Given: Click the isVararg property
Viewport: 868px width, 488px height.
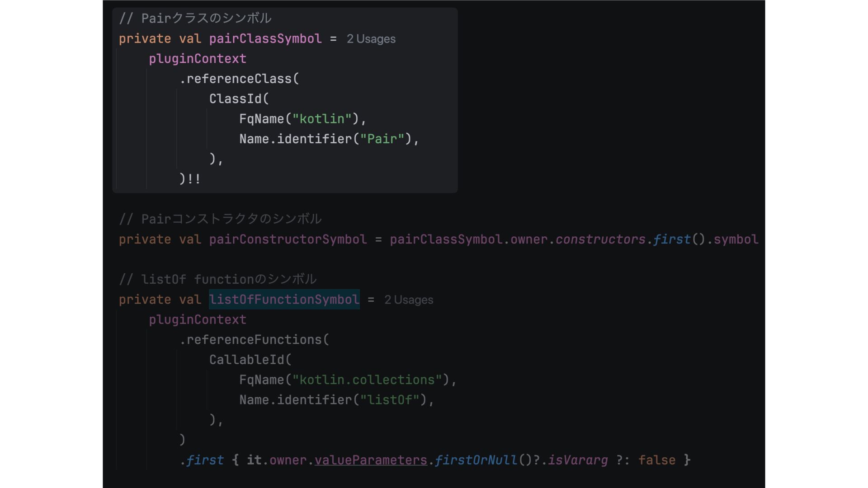Looking at the screenshot, I should point(578,460).
